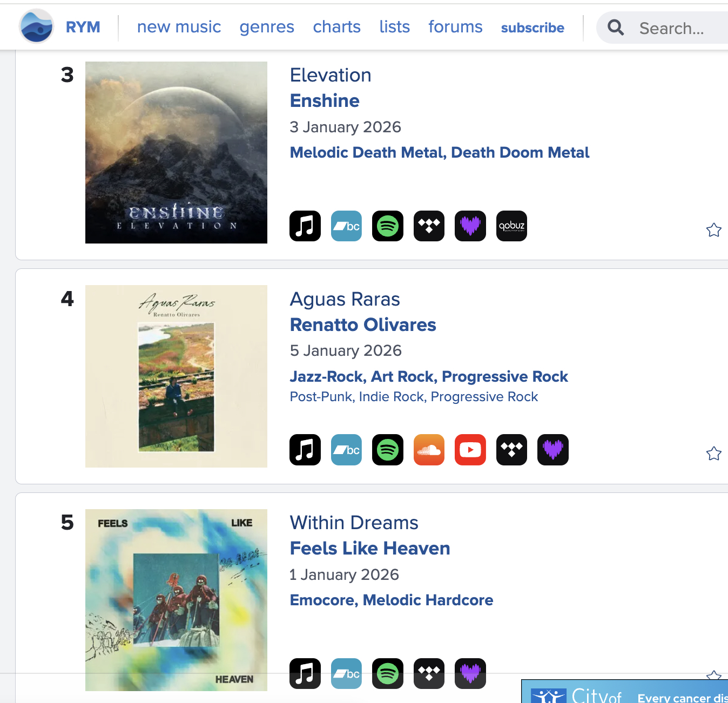Open the charts menu
Viewport: 728px width, 703px height.
point(336,27)
